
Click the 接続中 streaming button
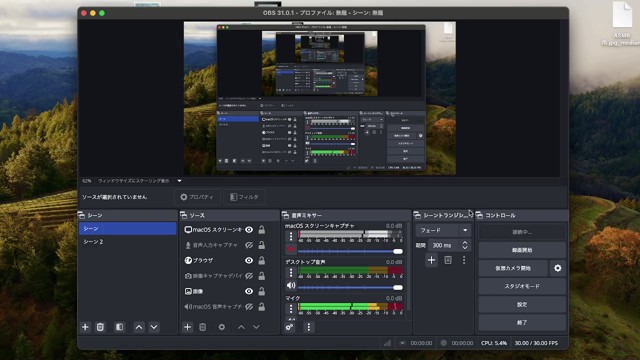pyautogui.click(x=522, y=232)
